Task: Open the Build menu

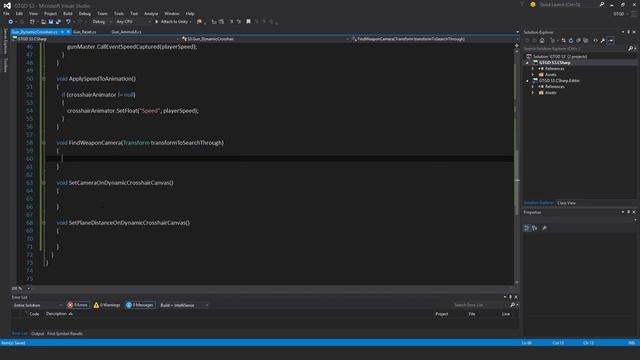Action: pos(68,13)
